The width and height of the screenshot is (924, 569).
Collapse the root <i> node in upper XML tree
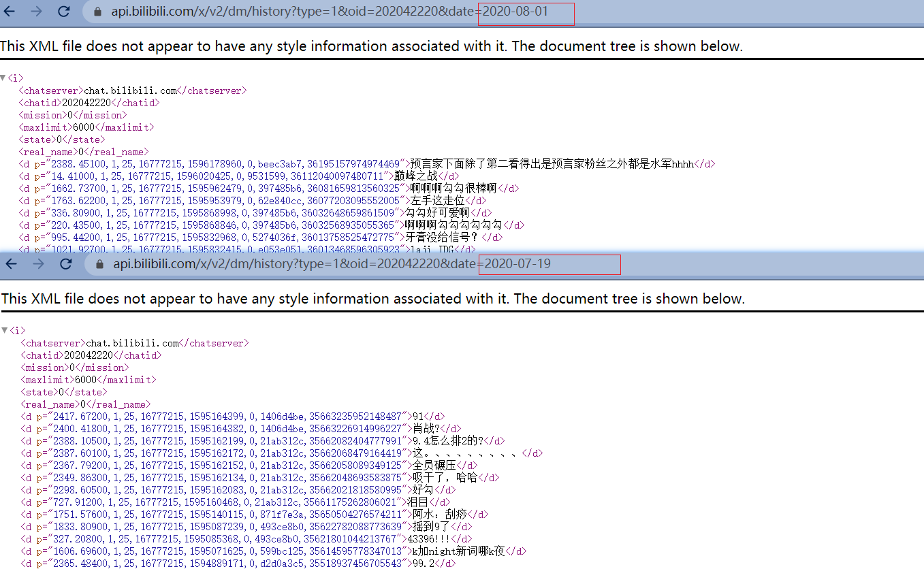(3, 78)
